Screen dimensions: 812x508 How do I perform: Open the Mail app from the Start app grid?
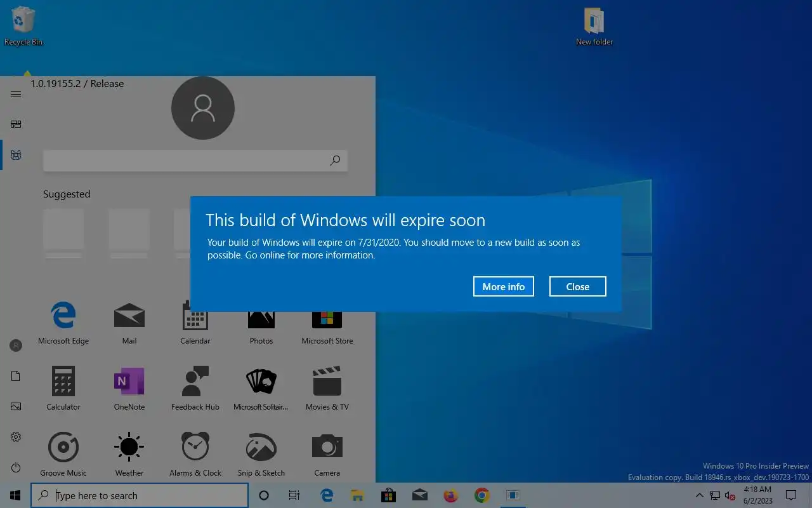point(129,323)
